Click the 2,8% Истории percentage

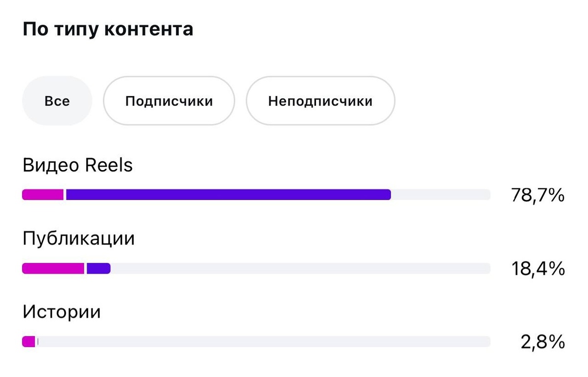tap(542, 342)
